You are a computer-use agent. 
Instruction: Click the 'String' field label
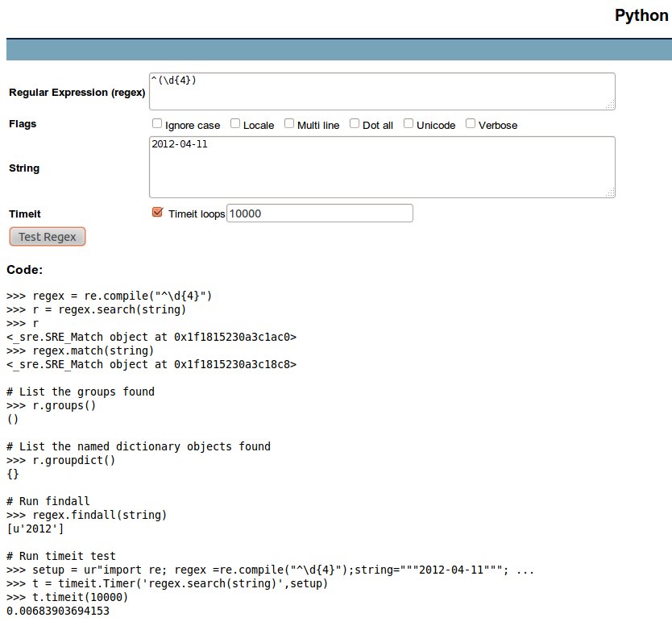click(24, 168)
